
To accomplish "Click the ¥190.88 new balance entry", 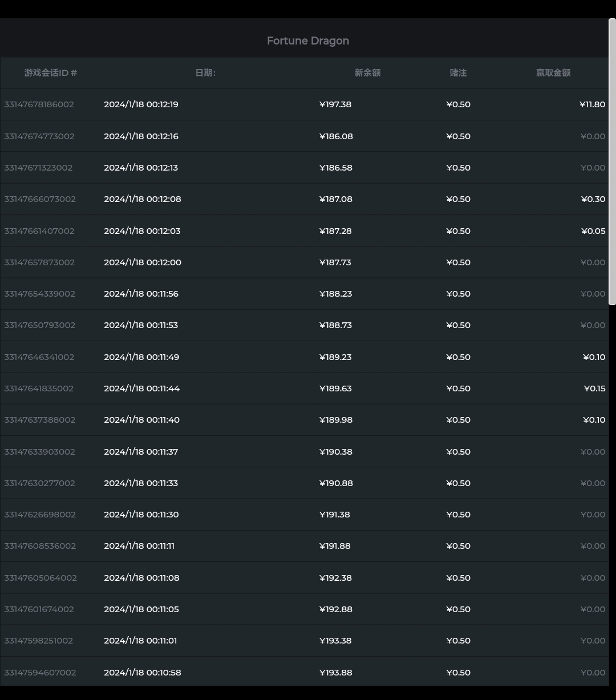I will (336, 483).
